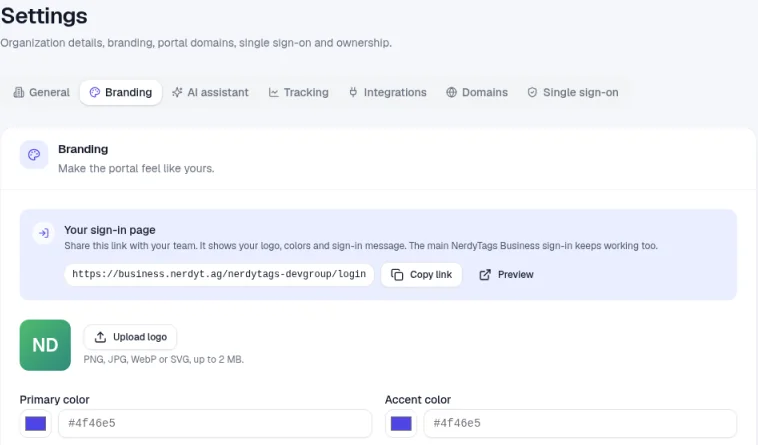Click the ND logo thumbnail
This screenshot has height=445, width=758.
click(x=45, y=345)
